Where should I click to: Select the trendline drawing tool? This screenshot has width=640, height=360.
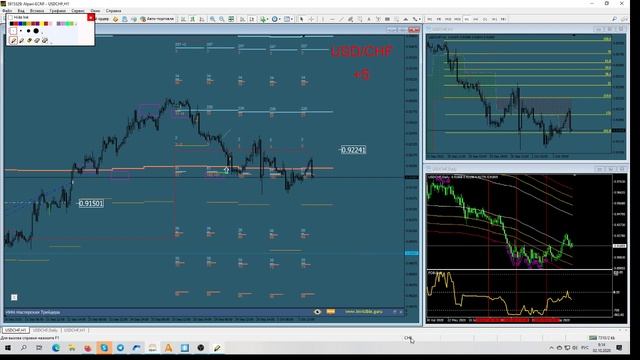coord(341,19)
